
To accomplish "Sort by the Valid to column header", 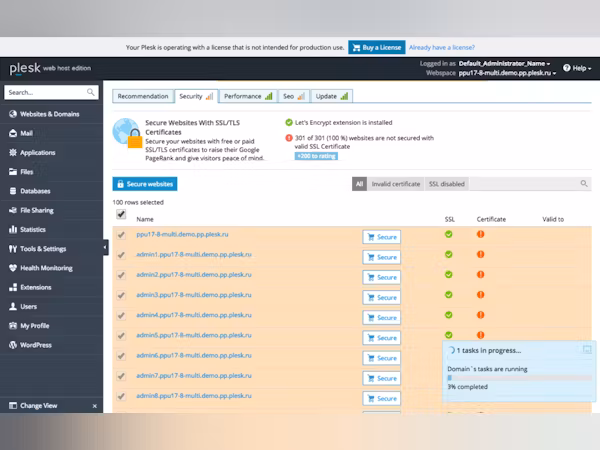I will coord(553,219).
